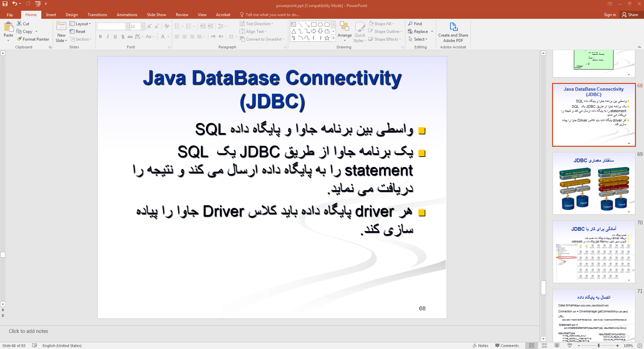The height and width of the screenshot is (349, 644).
Task: Open the font name dropdown arrow
Action: 127,26
